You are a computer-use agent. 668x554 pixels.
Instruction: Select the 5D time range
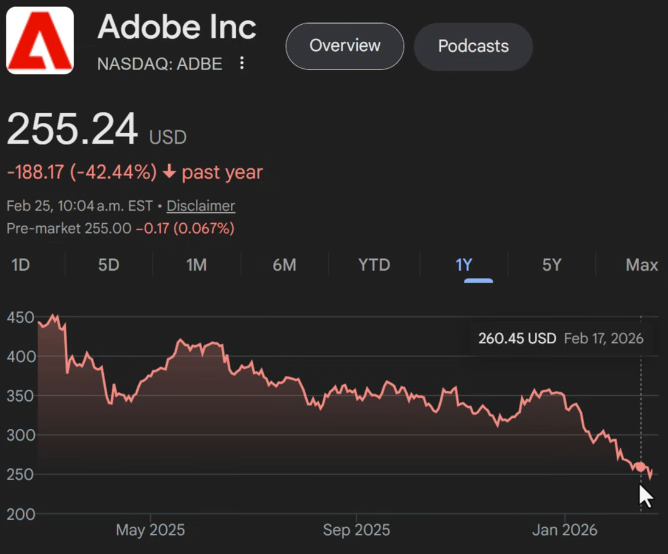[108, 265]
